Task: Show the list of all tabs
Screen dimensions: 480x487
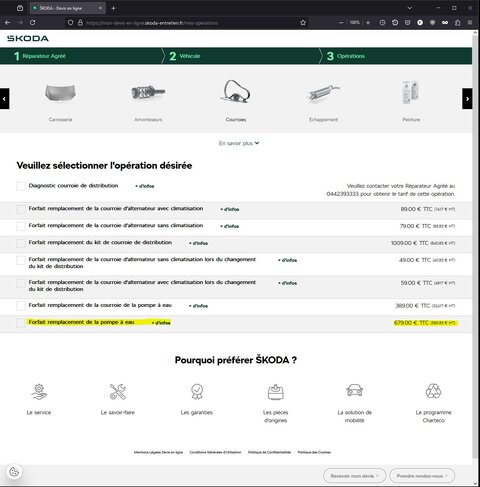Action: coord(410,8)
